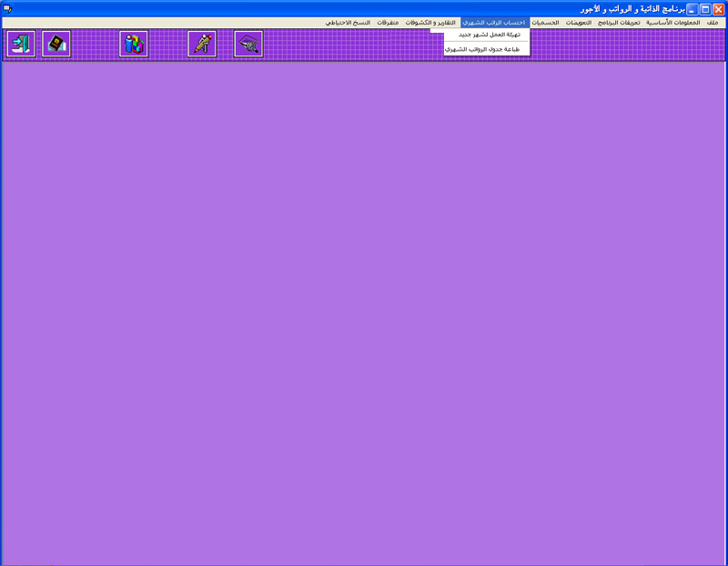Close the payroll program window
Screen dimensions: 728x566
click(x=718, y=8)
